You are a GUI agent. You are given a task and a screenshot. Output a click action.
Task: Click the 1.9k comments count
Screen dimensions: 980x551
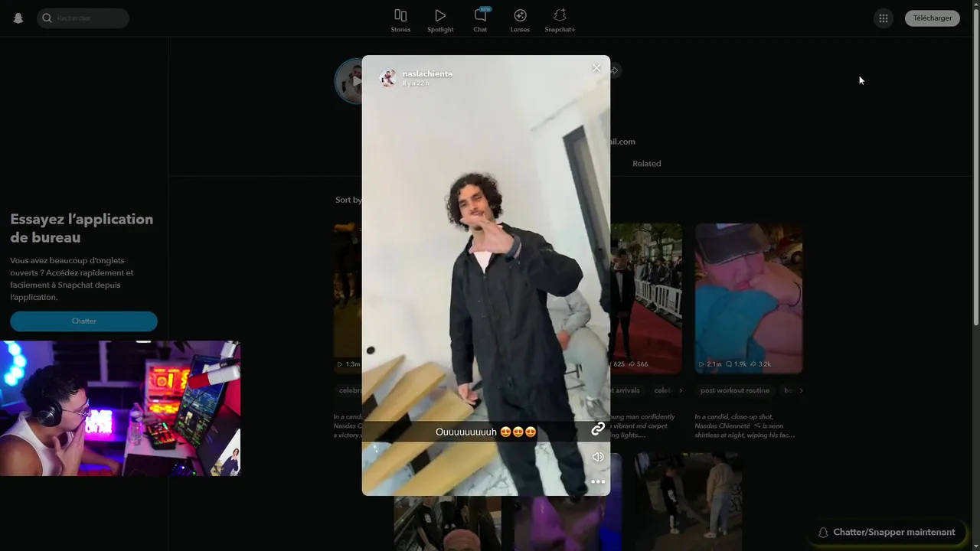[736, 364]
